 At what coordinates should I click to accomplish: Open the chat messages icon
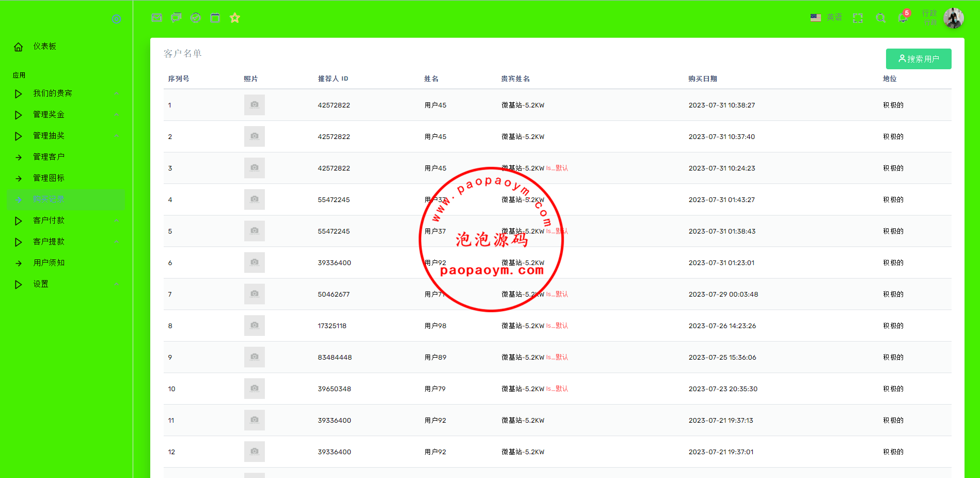(x=177, y=18)
